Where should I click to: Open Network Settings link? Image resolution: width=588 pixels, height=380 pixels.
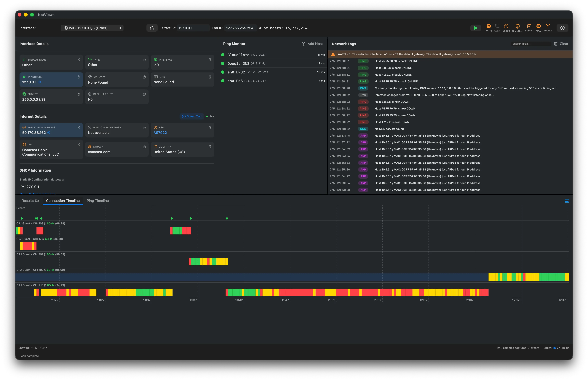click(x=37, y=194)
